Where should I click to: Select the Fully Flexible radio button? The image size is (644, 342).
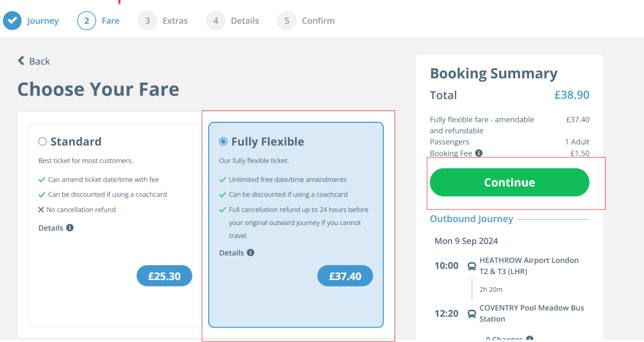point(223,141)
